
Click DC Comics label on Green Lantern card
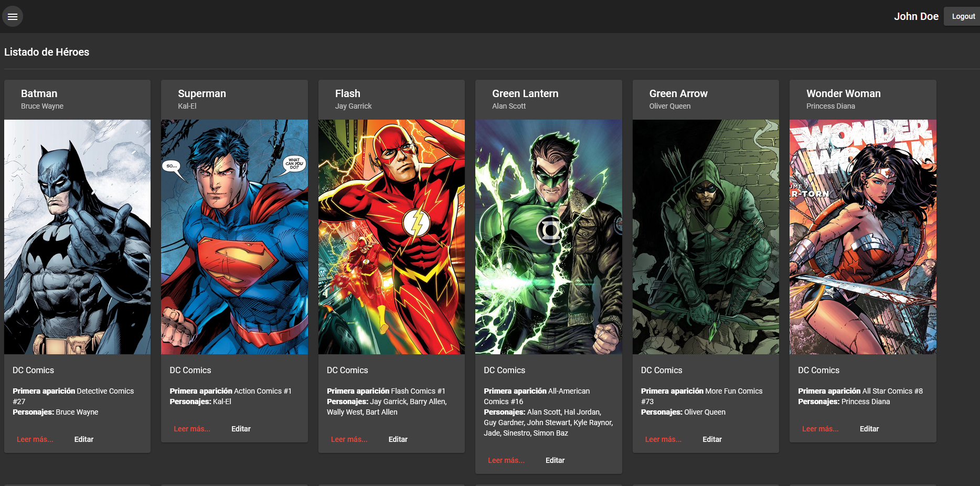[504, 370]
